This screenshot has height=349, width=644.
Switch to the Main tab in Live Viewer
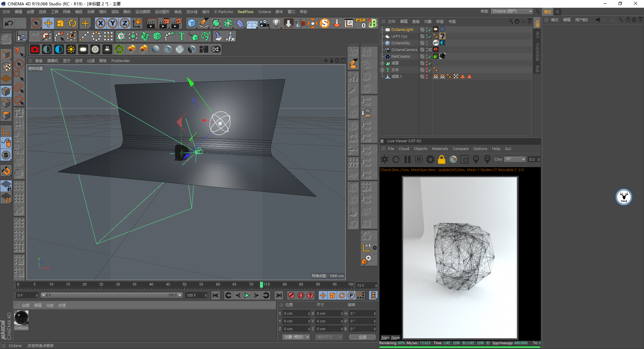(x=385, y=338)
